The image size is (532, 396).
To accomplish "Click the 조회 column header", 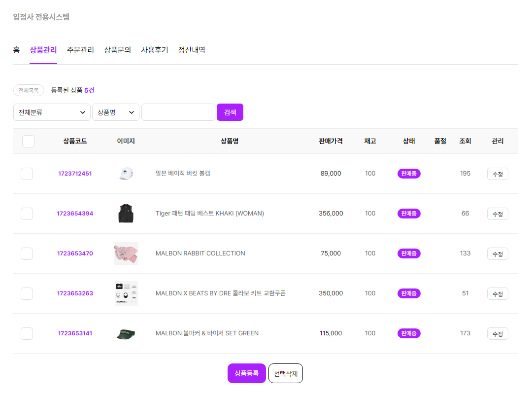I will tap(465, 141).
